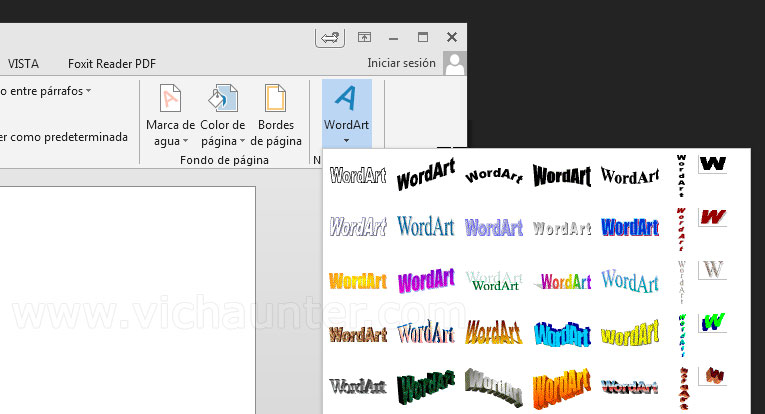Select the black upward-slanted WordArt style
Viewport: 765px width, 414px height.
[x=426, y=174]
